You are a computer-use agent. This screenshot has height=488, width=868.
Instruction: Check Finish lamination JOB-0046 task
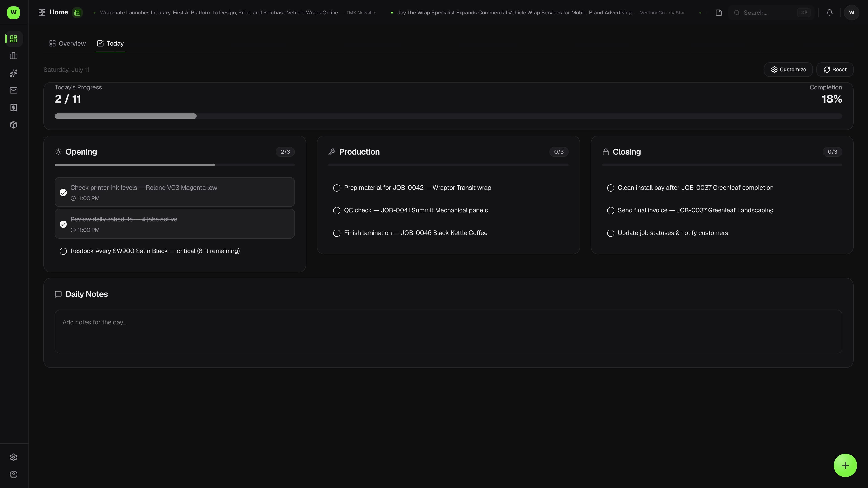tap(337, 233)
